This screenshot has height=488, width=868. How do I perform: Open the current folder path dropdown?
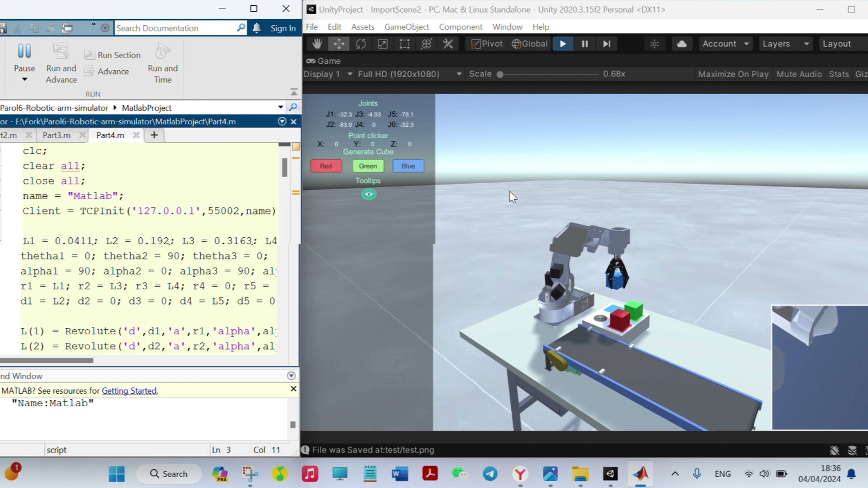281,108
